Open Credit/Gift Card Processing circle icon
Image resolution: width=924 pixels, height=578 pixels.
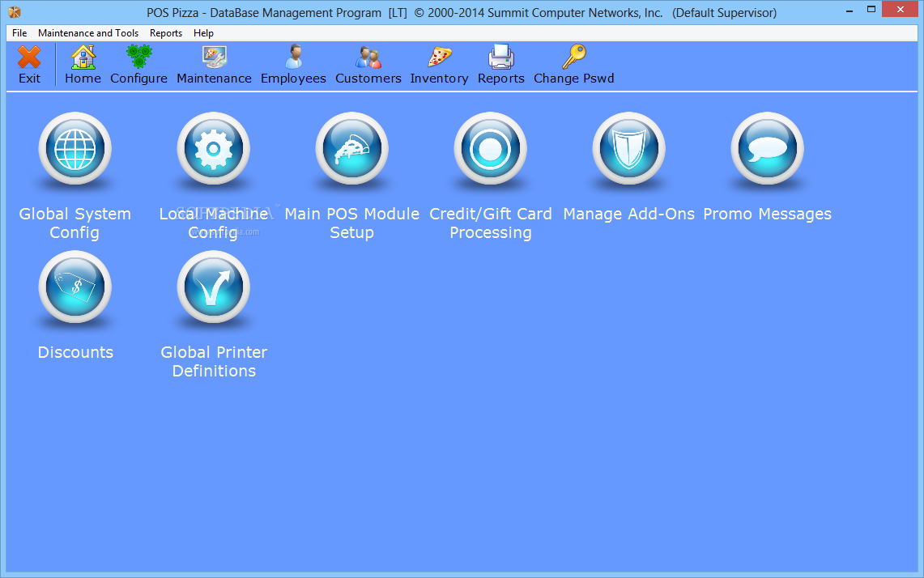click(x=490, y=148)
